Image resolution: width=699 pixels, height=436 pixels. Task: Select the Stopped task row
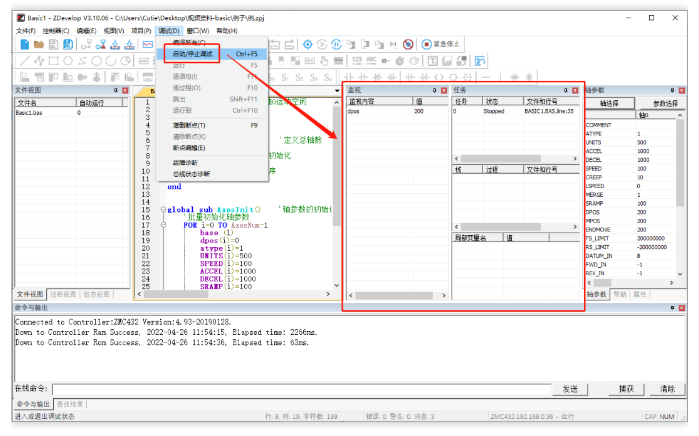[x=515, y=111]
